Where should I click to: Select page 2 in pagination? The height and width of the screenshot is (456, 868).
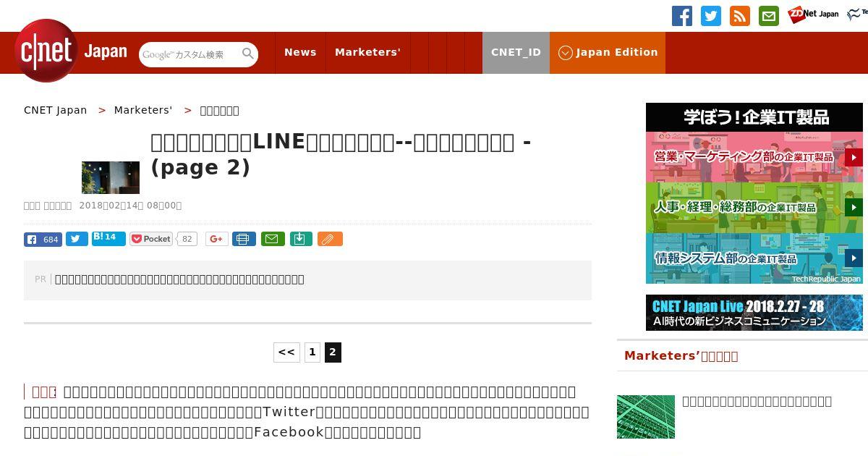point(333,352)
